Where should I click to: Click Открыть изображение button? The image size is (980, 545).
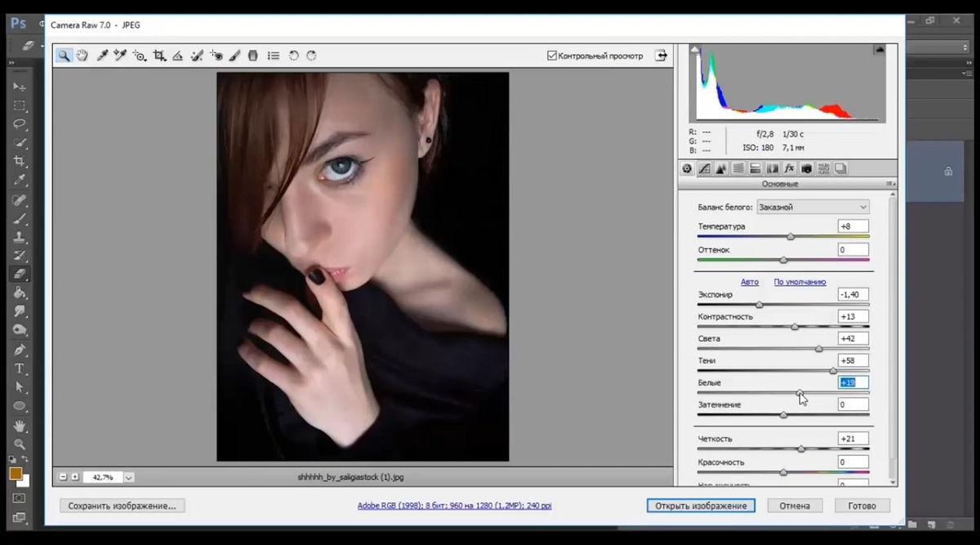click(701, 506)
